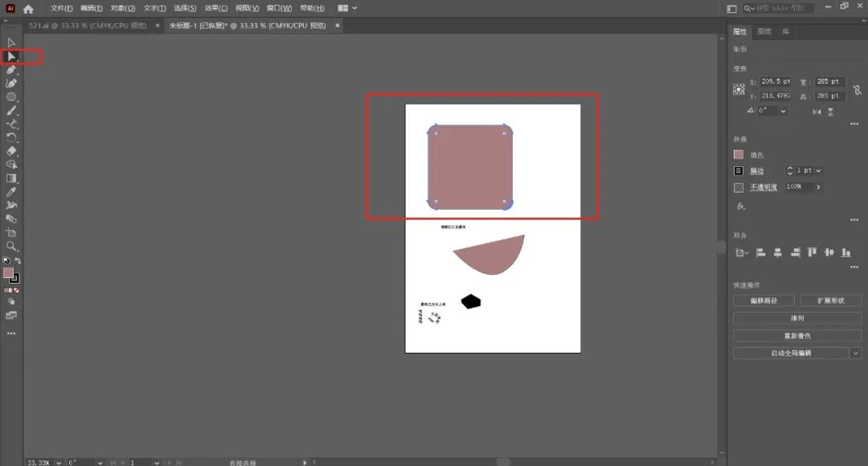The width and height of the screenshot is (868, 466).
Task: Open the Align To options dropdown
Action: click(741, 252)
